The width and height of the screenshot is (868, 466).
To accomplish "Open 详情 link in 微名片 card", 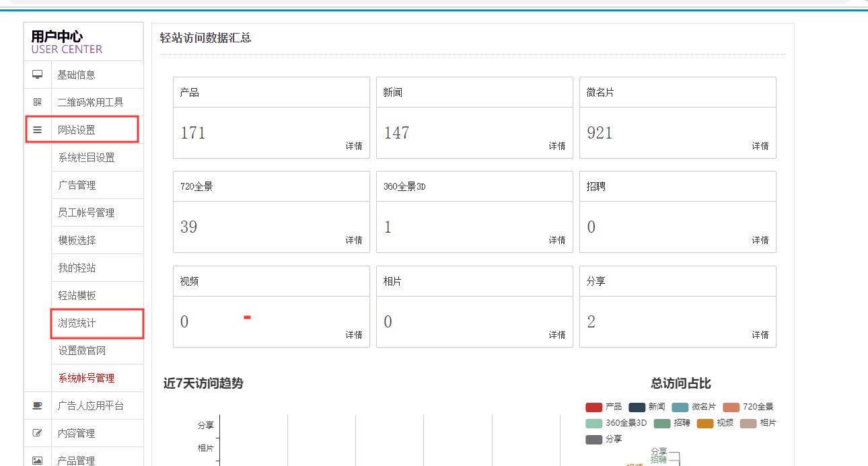I will (760, 146).
